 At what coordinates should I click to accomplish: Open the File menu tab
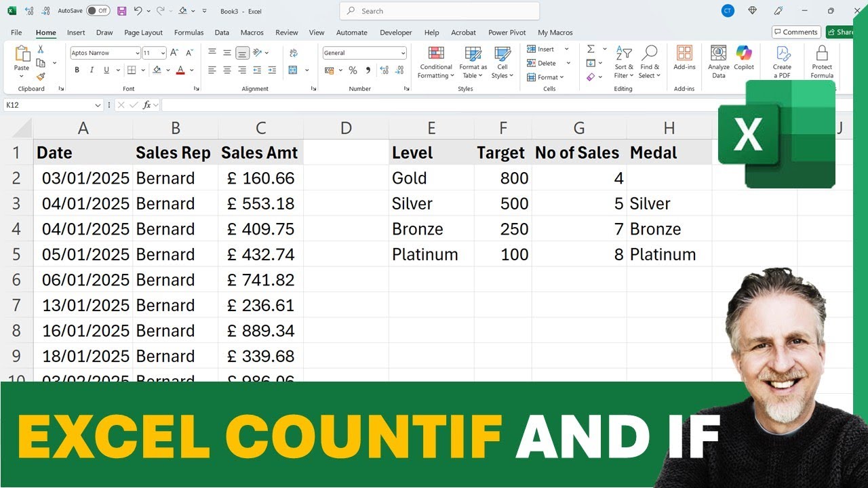[x=16, y=33]
